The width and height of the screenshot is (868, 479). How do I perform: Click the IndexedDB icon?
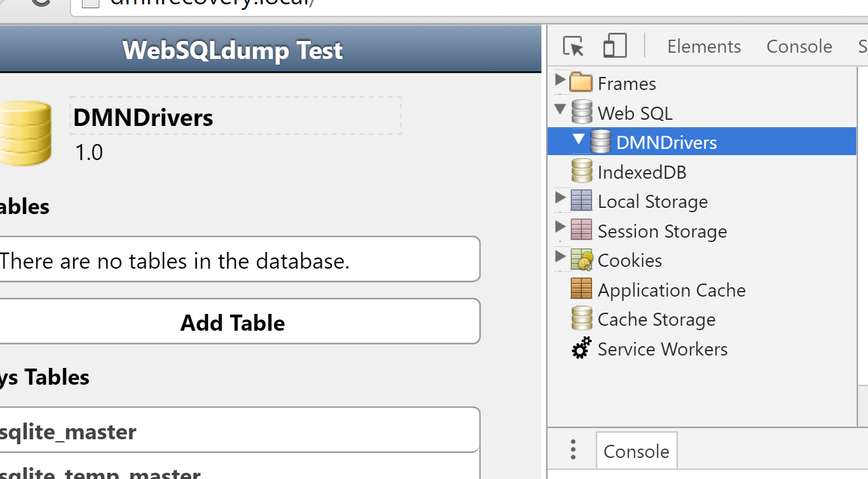tap(581, 171)
